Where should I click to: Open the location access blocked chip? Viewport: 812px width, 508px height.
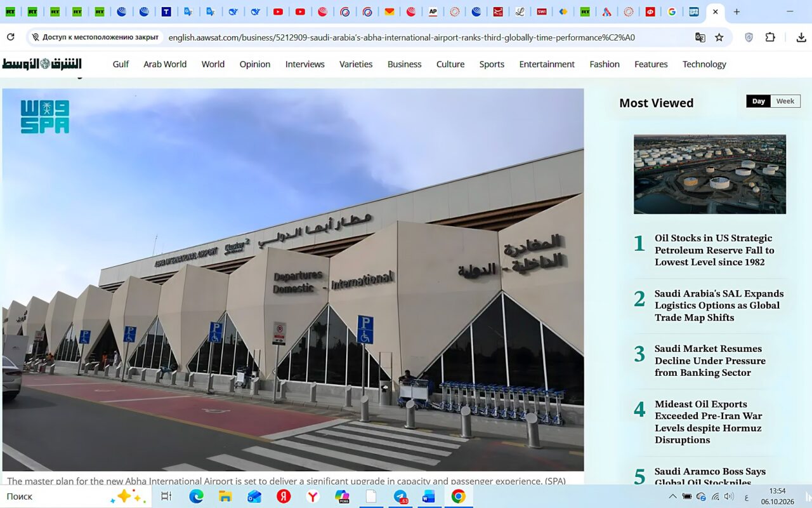point(95,37)
